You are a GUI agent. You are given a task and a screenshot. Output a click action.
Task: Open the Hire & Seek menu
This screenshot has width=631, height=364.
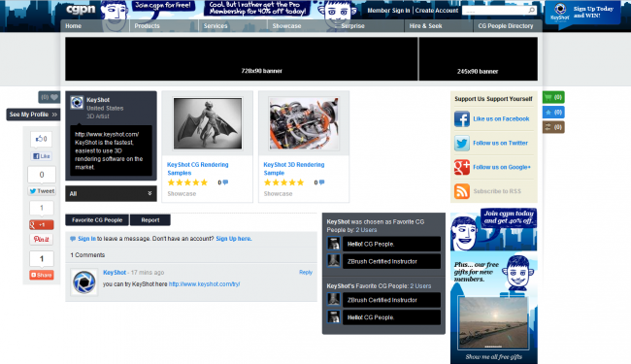425,26
